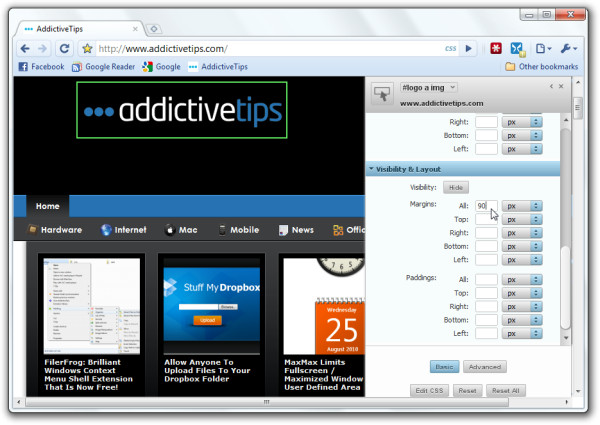
Task: Open the MaxMax article link
Action: (x=324, y=375)
